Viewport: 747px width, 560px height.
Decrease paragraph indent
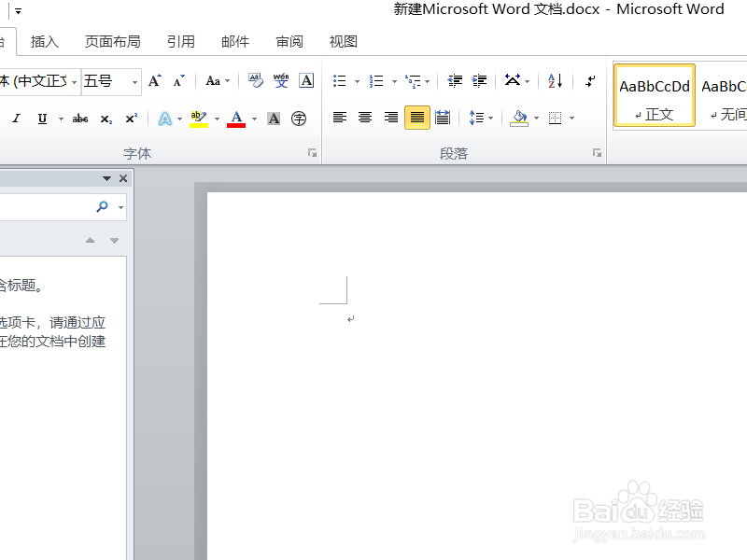455,81
